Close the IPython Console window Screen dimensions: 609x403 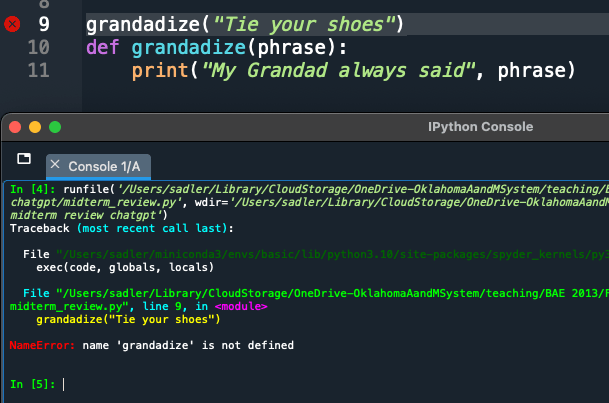[15, 127]
